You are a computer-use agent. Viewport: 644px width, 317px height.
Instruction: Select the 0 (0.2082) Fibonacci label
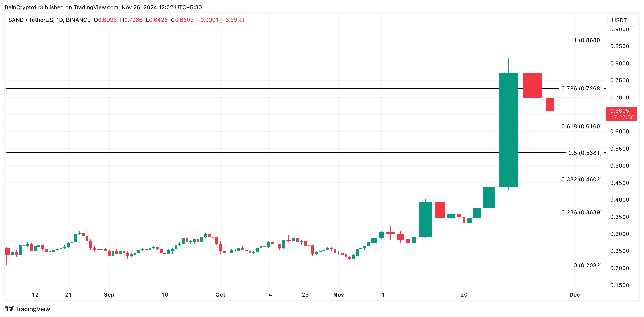coord(588,265)
